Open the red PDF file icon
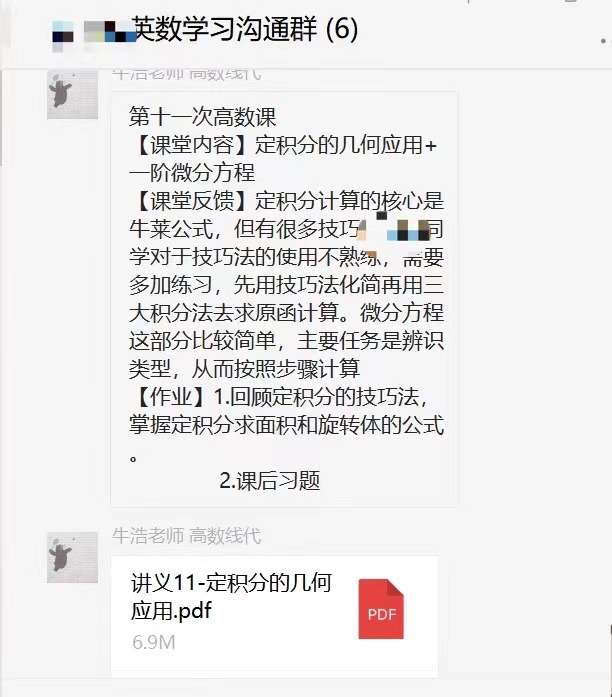Screen dimensions: 612x697 pos(381,609)
